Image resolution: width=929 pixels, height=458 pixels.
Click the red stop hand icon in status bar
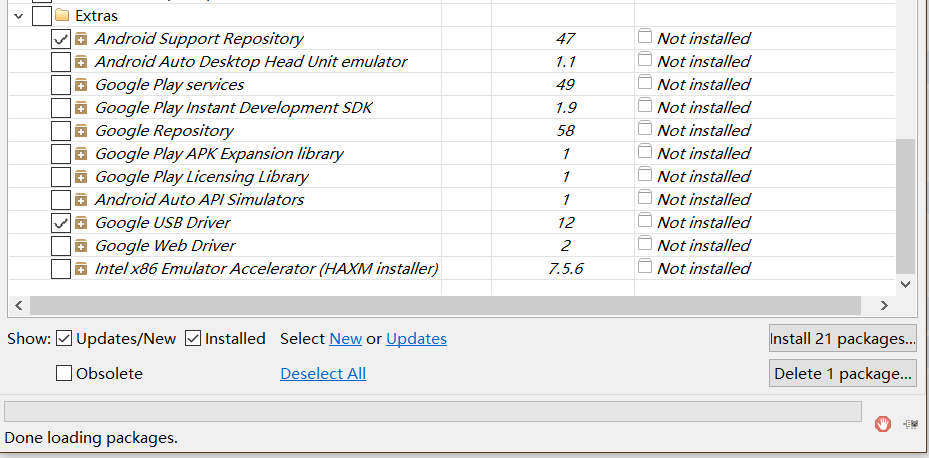(883, 424)
